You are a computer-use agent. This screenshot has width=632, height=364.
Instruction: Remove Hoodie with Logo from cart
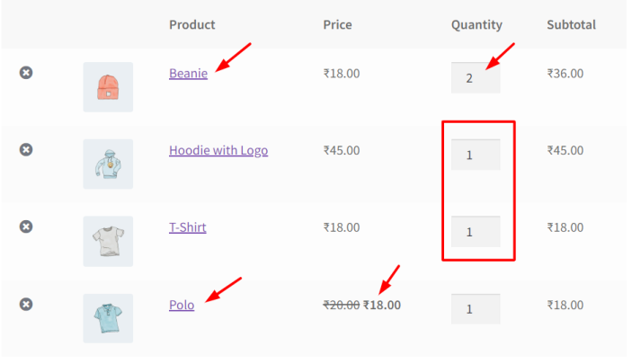coord(26,149)
